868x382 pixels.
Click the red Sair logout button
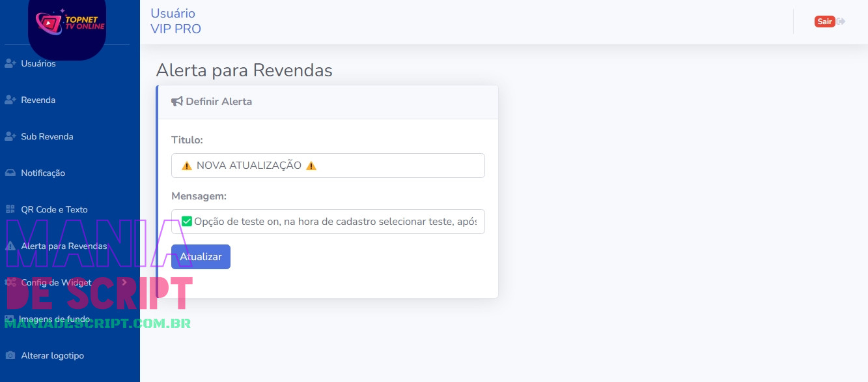pyautogui.click(x=824, y=22)
